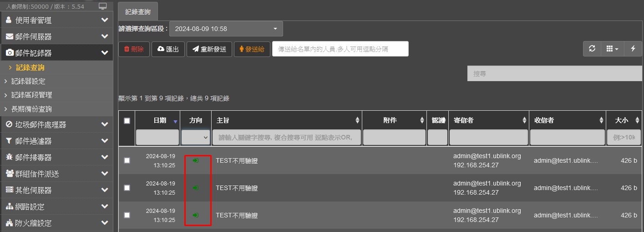Sort the list by 附件 column
The width and height of the screenshot is (644, 232).
click(x=421, y=121)
